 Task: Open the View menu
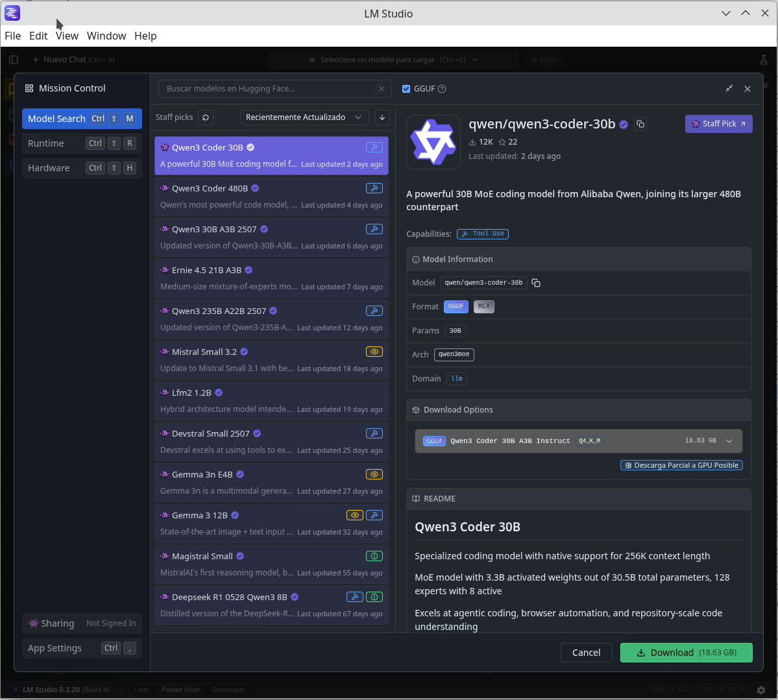tap(67, 36)
